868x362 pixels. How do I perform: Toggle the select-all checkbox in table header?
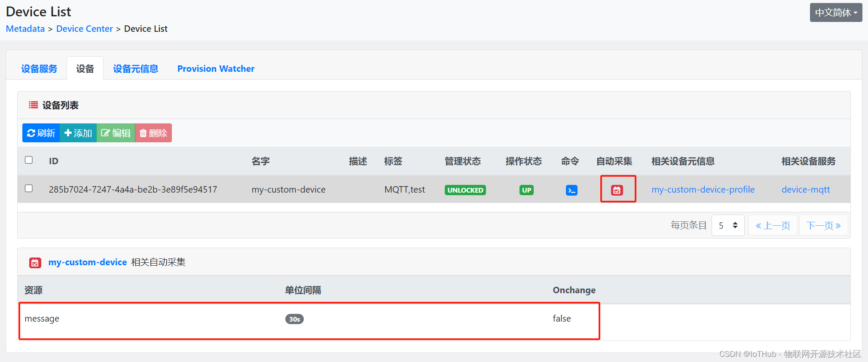[29, 160]
